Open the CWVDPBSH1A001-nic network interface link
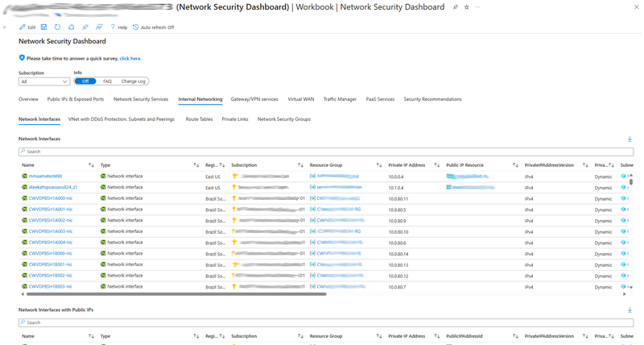The width and height of the screenshot is (644, 345). point(50,210)
